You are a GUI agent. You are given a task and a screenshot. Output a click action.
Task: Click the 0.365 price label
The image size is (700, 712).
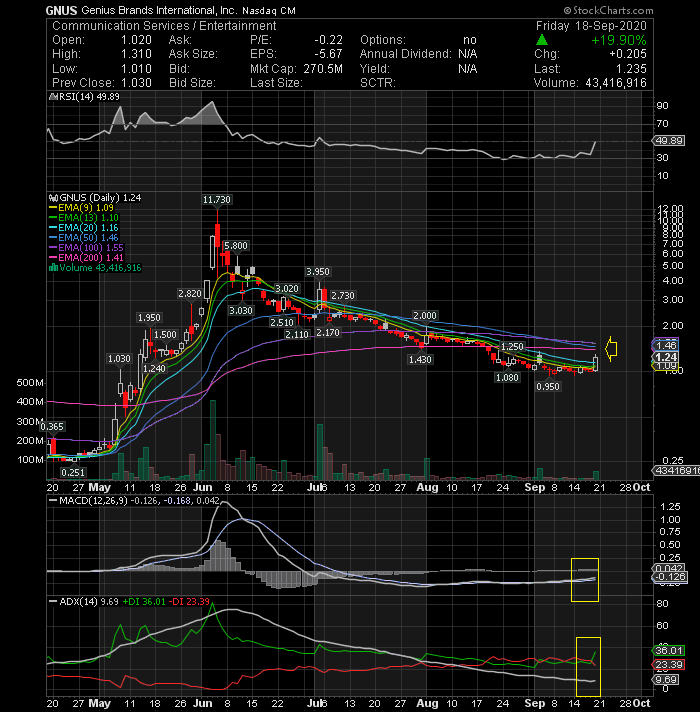click(52, 427)
